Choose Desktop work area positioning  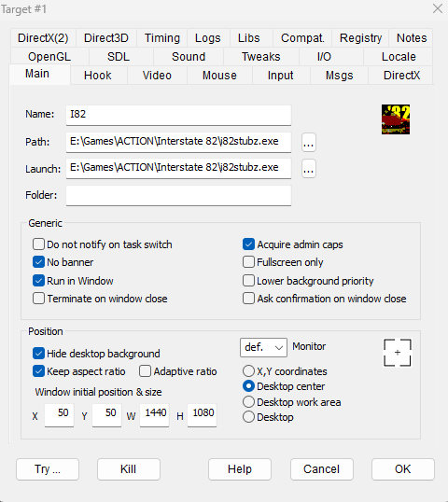[248, 402]
